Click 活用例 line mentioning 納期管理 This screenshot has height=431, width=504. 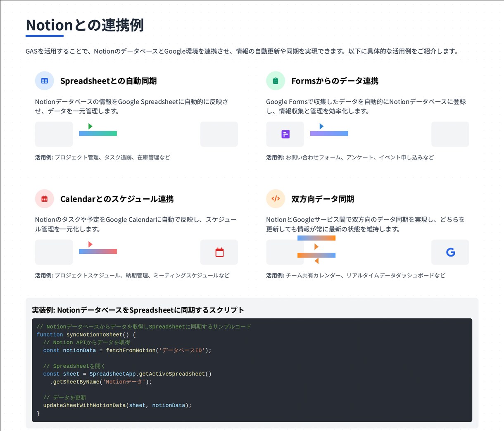[x=132, y=275]
